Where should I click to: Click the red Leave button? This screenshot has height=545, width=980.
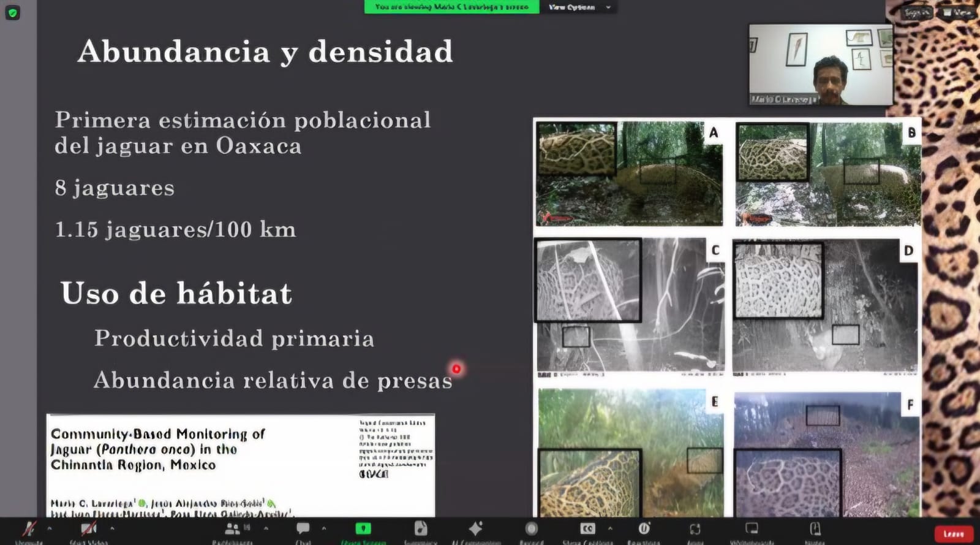(x=953, y=533)
